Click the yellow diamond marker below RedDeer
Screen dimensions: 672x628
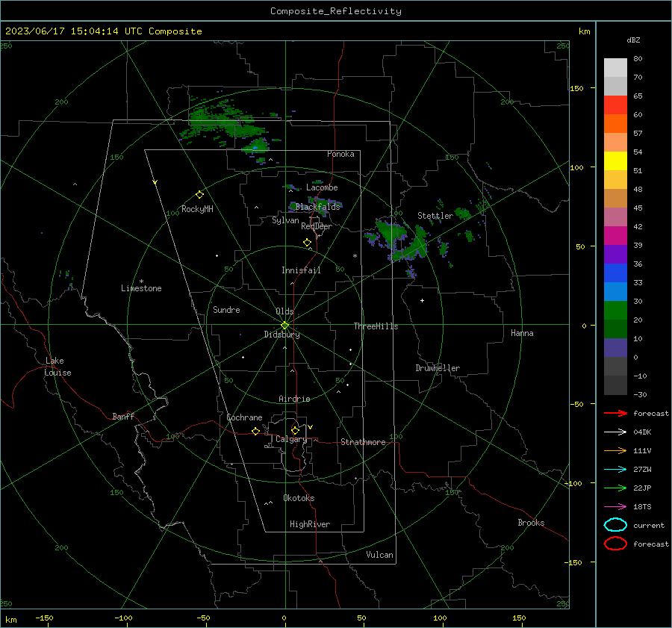[x=307, y=242]
